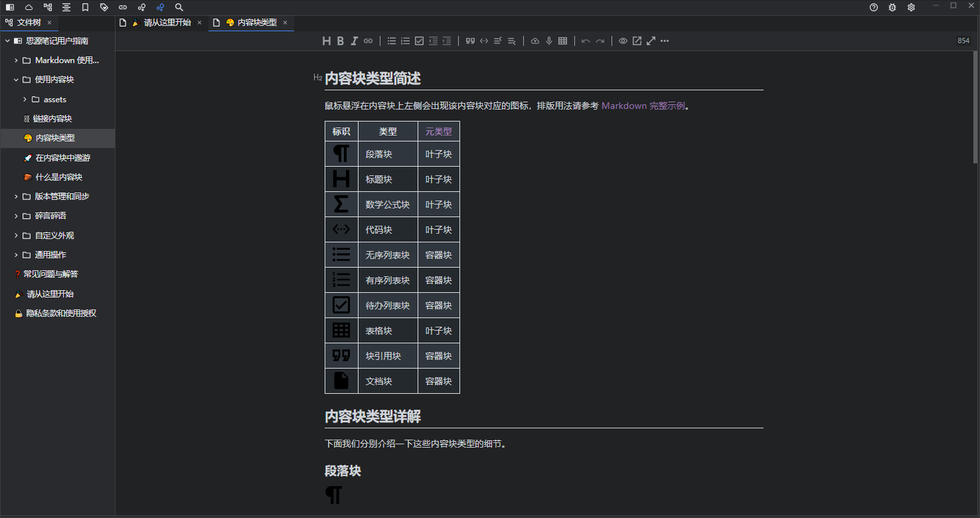The height and width of the screenshot is (518, 980).
Task: Click the editor vertical scrollbar
Action: click(x=975, y=106)
